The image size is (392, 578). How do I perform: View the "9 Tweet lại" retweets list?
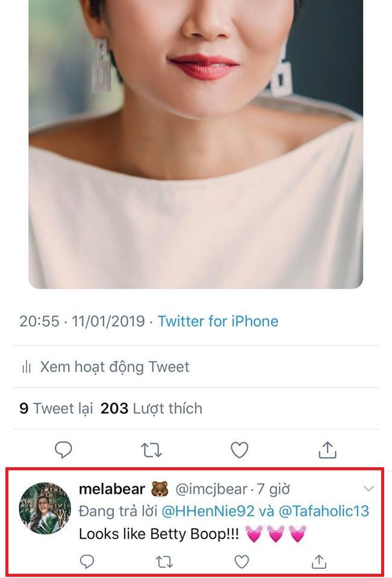click(x=56, y=409)
